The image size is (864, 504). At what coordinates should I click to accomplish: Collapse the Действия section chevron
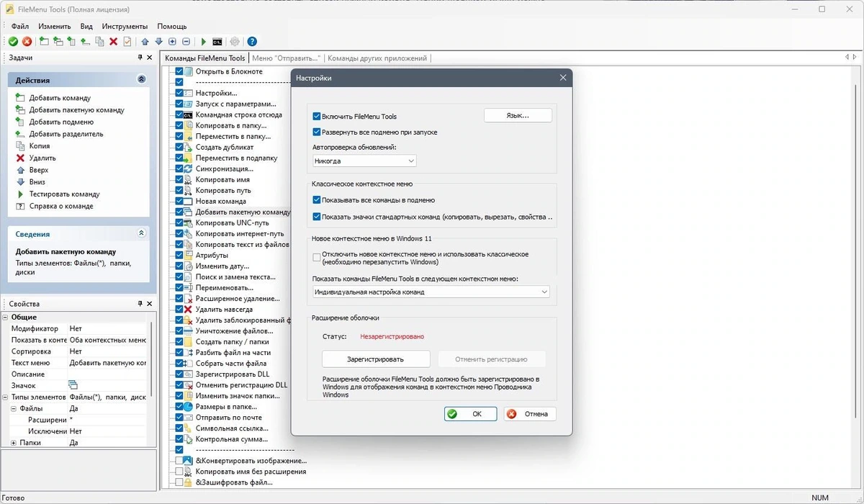coord(141,80)
